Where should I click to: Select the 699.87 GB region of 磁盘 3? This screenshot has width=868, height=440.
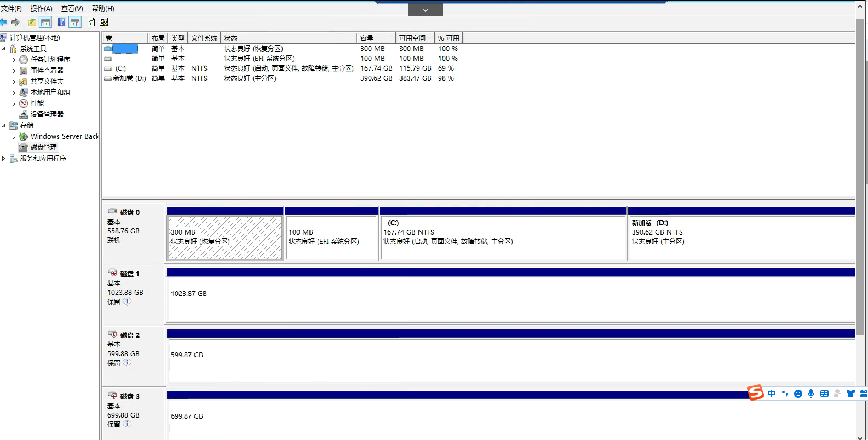511,421
